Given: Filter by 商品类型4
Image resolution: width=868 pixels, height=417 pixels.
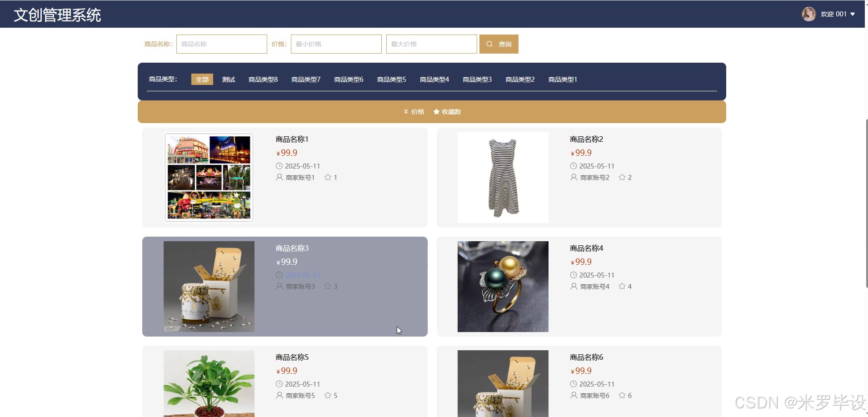Looking at the screenshot, I should pos(434,79).
